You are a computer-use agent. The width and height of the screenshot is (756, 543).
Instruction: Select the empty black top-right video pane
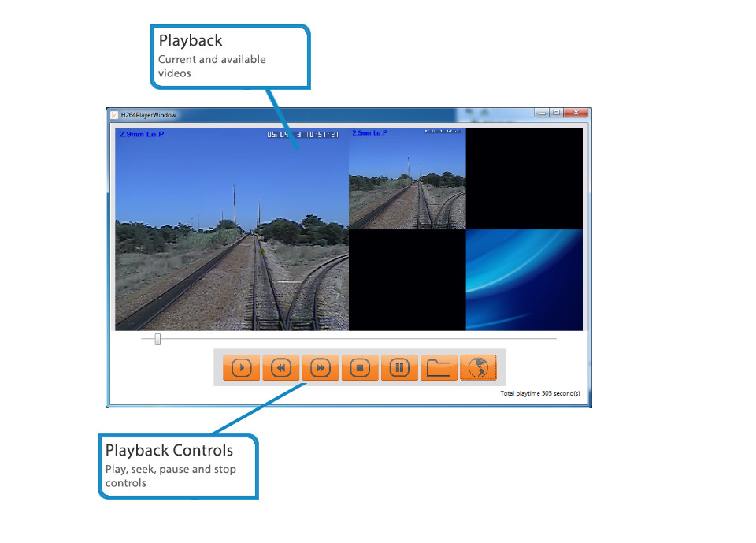524,178
